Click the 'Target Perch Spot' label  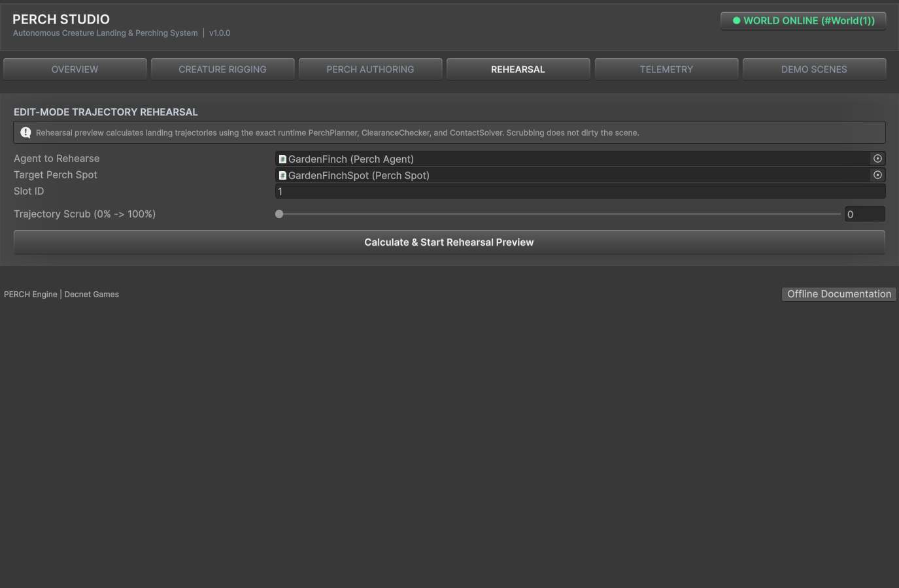(x=56, y=175)
